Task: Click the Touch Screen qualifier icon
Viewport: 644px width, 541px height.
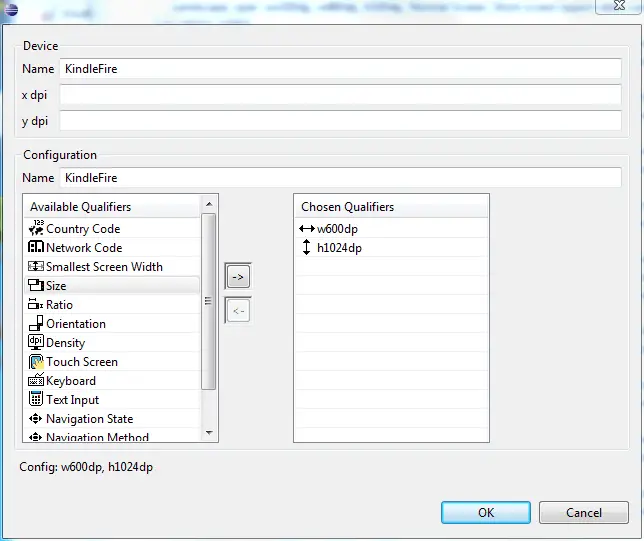Action: click(x=36, y=361)
